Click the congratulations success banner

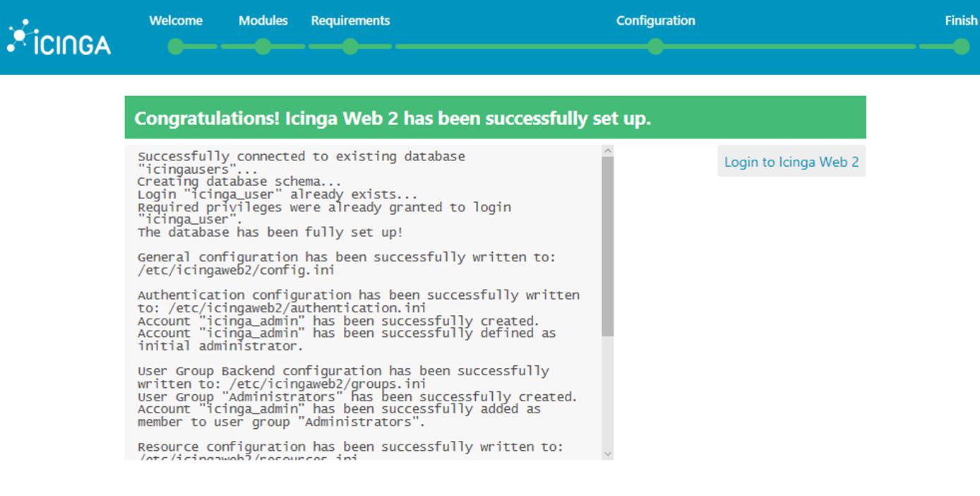click(494, 117)
